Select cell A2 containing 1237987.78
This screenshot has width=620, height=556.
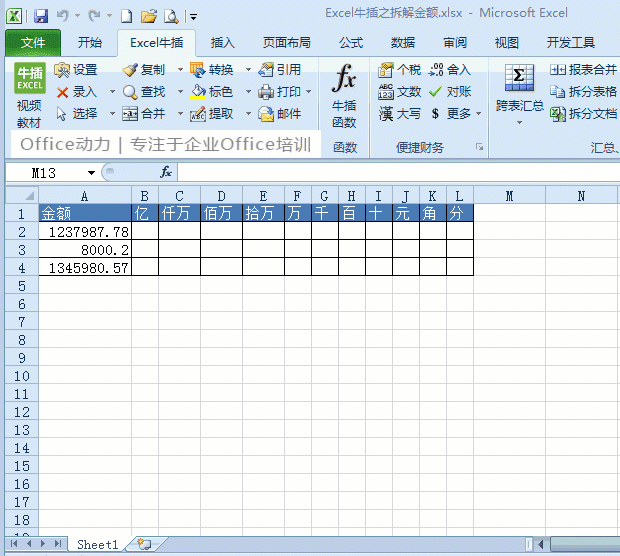tap(85, 232)
